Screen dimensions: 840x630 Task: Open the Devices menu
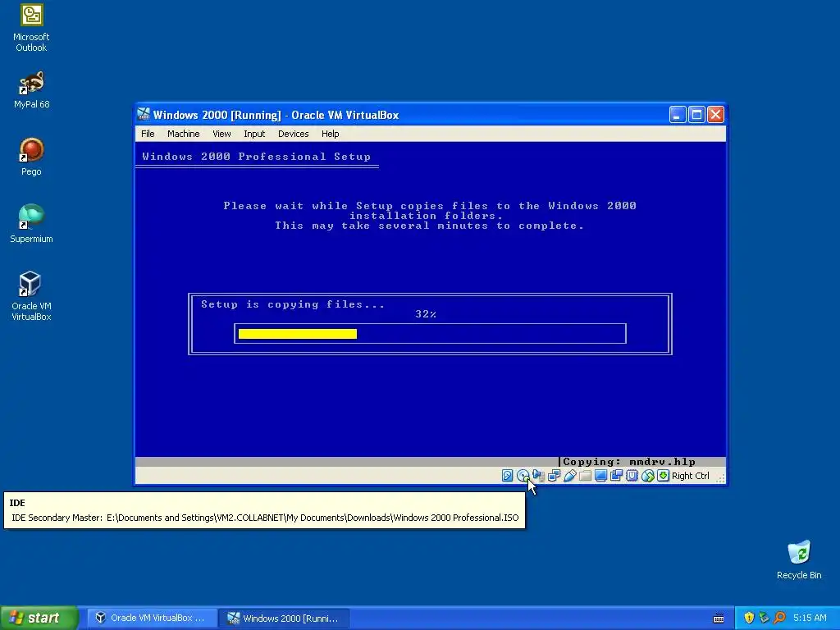(x=293, y=134)
